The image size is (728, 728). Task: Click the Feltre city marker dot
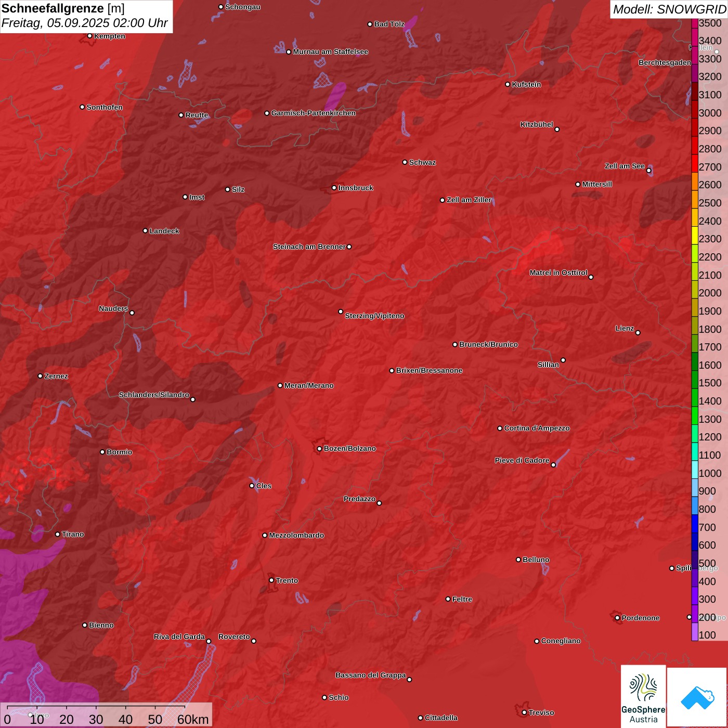tap(448, 599)
